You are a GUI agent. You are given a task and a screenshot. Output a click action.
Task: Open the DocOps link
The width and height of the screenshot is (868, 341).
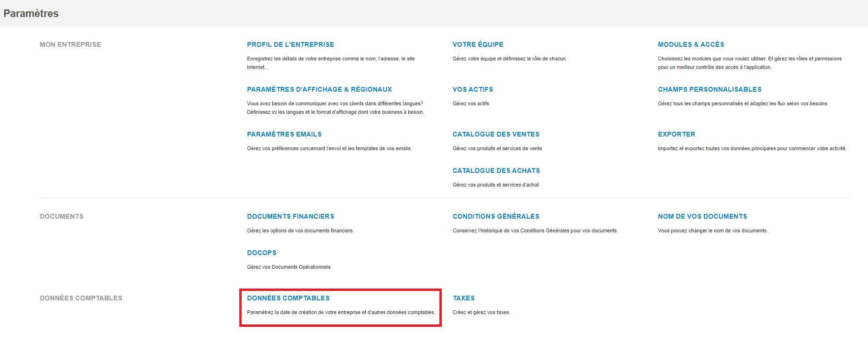pyautogui.click(x=261, y=253)
